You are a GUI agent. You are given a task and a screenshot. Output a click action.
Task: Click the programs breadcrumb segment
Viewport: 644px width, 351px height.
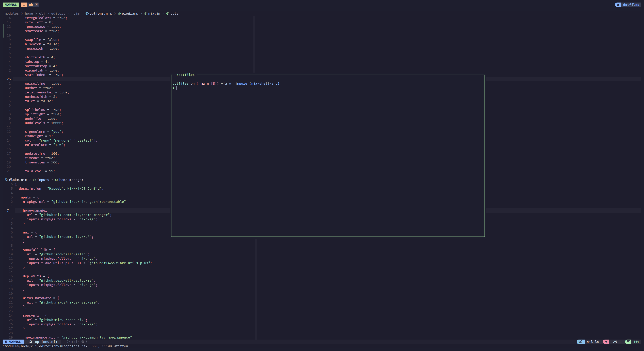coord(130,13)
